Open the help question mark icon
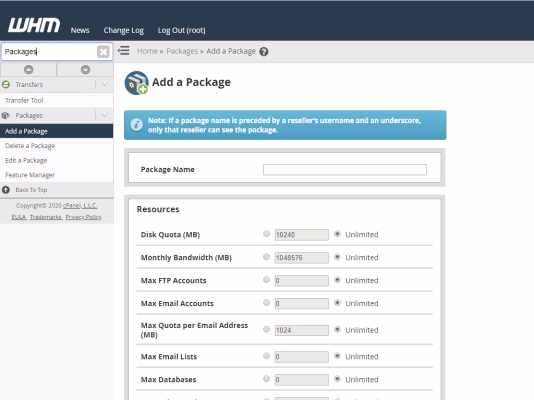The image size is (534, 400). point(264,51)
